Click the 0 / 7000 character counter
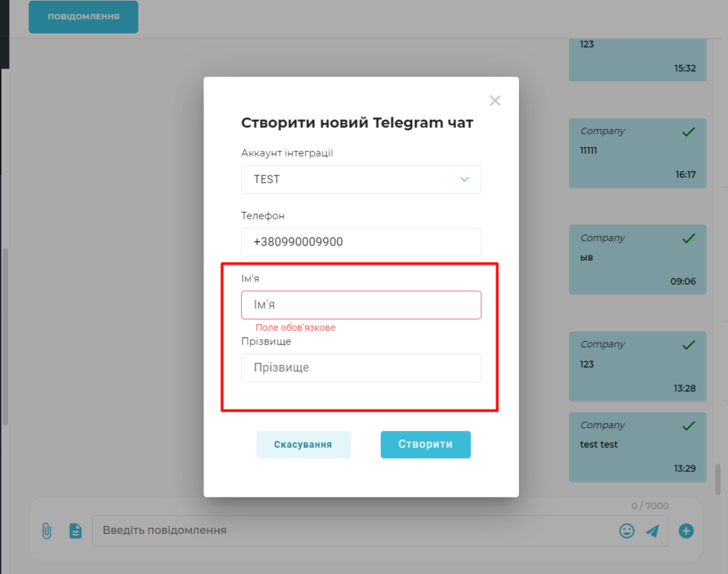 650,506
